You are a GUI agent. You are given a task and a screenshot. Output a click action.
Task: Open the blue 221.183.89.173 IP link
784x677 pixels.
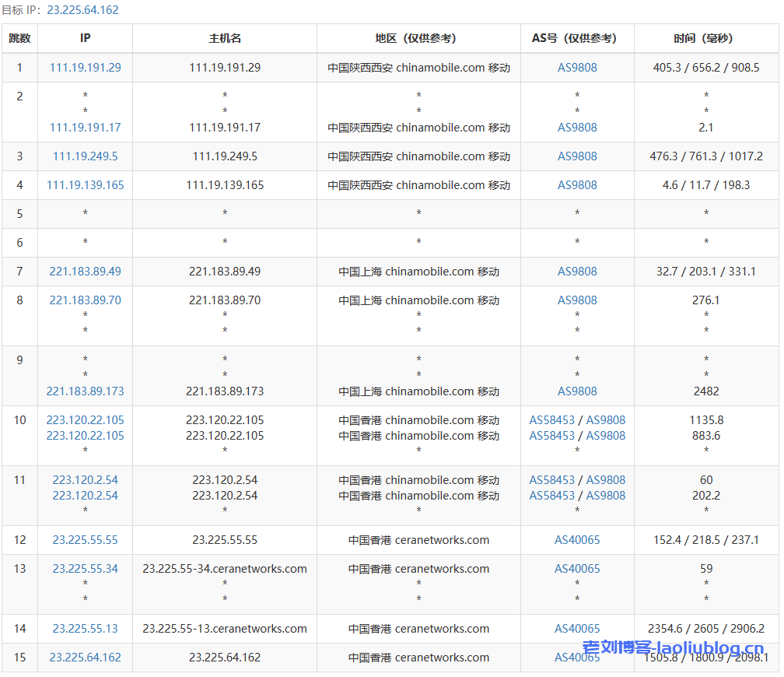pos(86,391)
